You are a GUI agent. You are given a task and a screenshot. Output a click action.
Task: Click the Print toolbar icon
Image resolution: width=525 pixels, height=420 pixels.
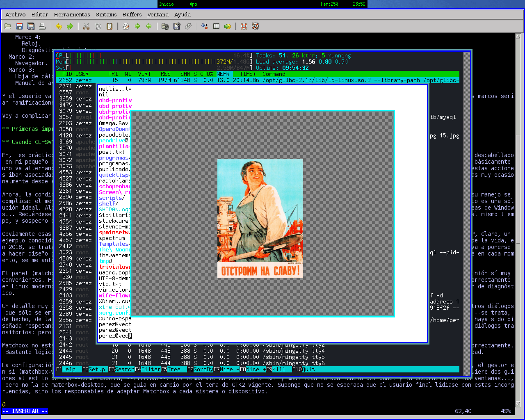click(42, 26)
